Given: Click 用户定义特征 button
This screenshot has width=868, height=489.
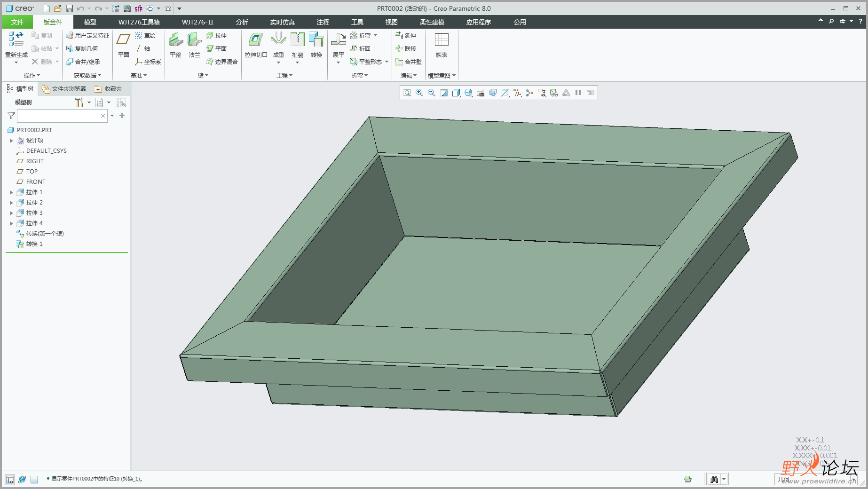Looking at the screenshot, I should click(87, 36).
